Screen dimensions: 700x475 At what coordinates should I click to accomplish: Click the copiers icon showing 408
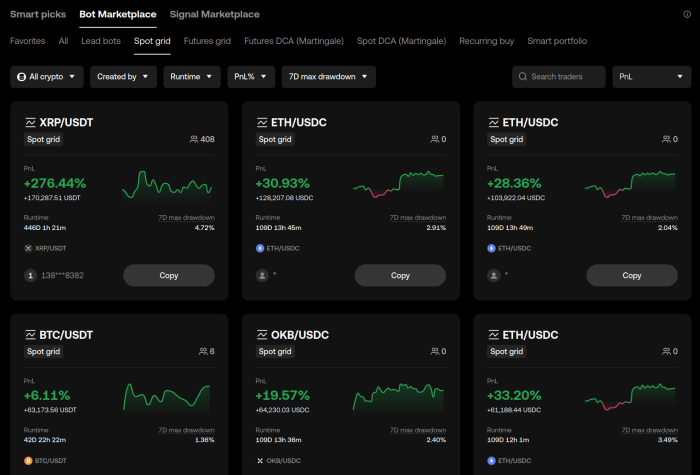[194, 139]
